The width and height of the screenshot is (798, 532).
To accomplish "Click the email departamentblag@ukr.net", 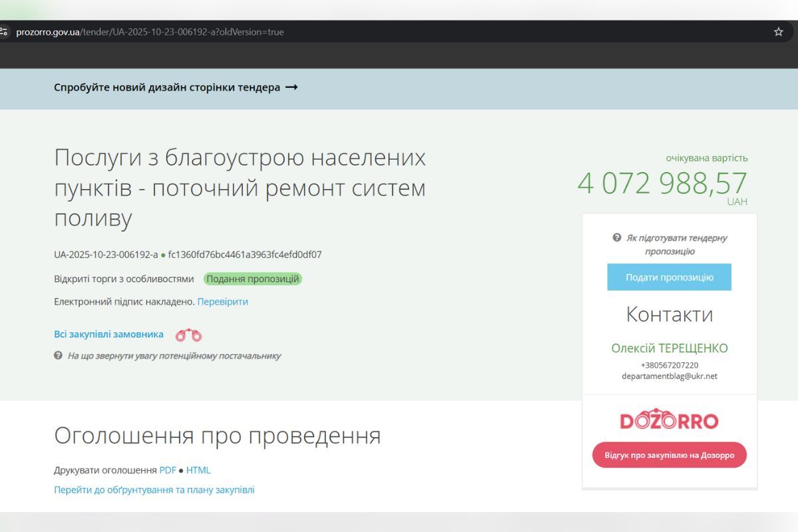I will (669, 376).
